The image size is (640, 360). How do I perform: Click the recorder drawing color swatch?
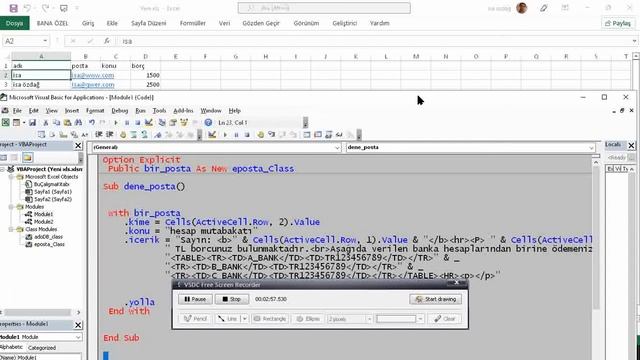[x=396, y=319]
